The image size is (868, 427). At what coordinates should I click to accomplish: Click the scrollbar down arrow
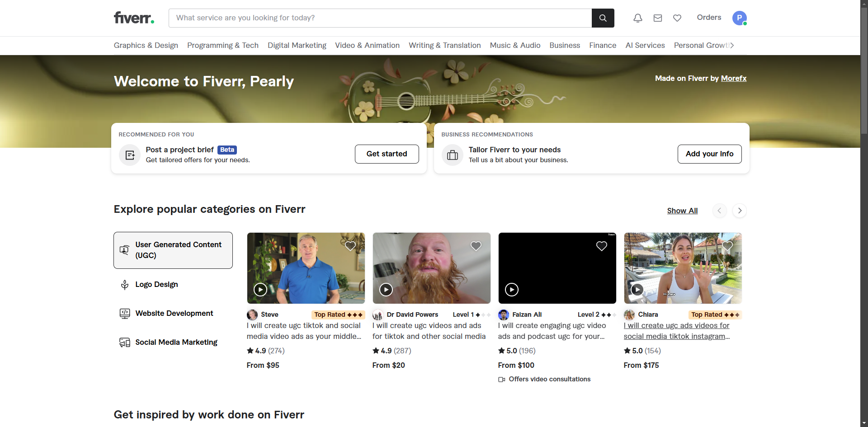pos(864,423)
